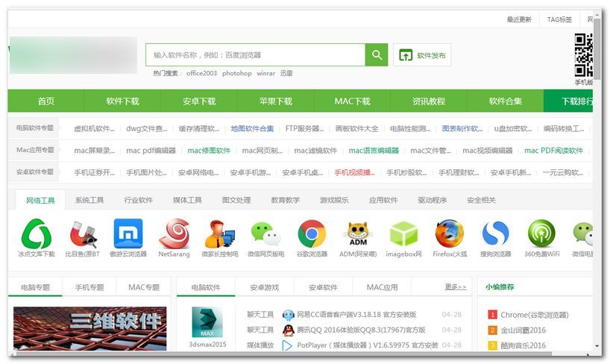Open the 搜狗浏览器 icon

click(495, 233)
